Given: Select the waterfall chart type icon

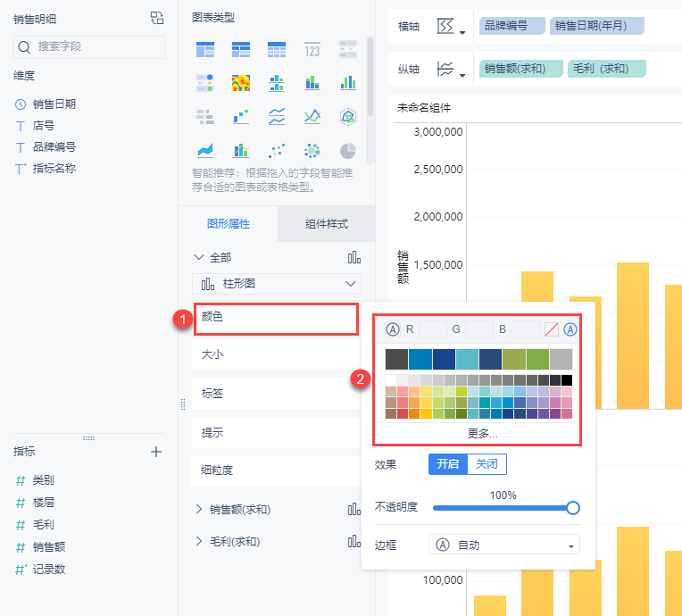Looking at the screenshot, I should tap(241, 117).
